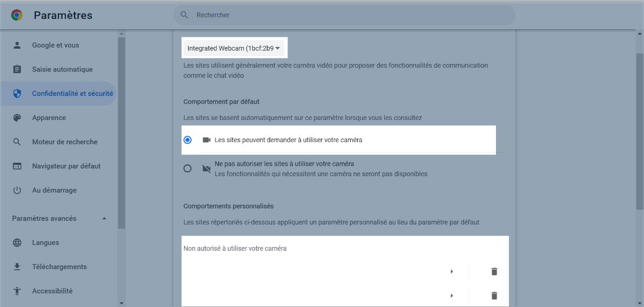Click the second trash bin icon
The width and height of the screenshot is (644, 307).
click(x=494, y=296)
